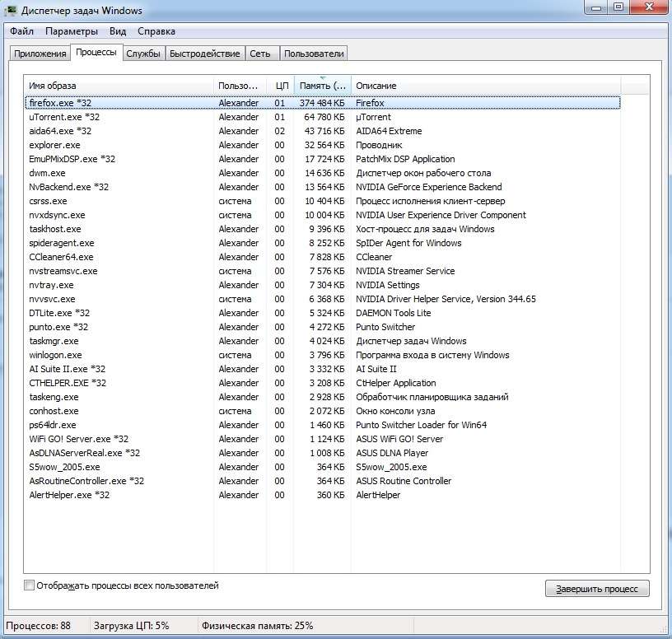Image resolution: width=672 pixels, height=639 pixels.
Task: Click the 64 780 КБ memory value
Action: (x=324, y=117)
